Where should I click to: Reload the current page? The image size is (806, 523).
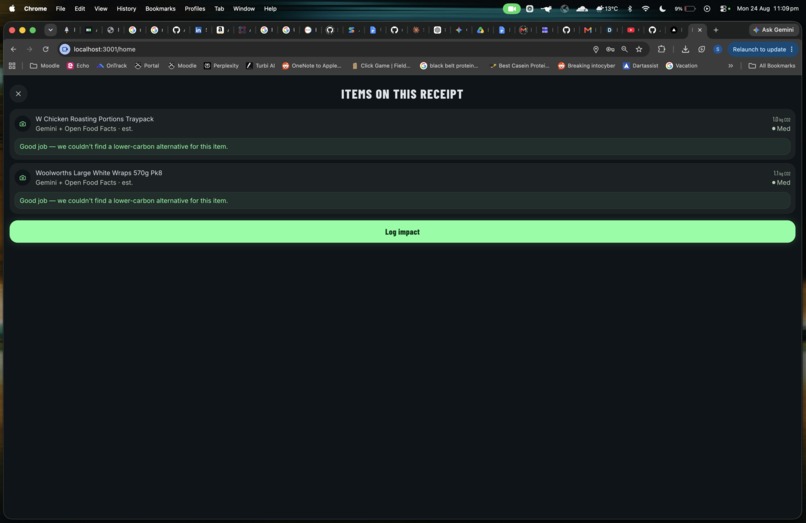pos(46,49)
